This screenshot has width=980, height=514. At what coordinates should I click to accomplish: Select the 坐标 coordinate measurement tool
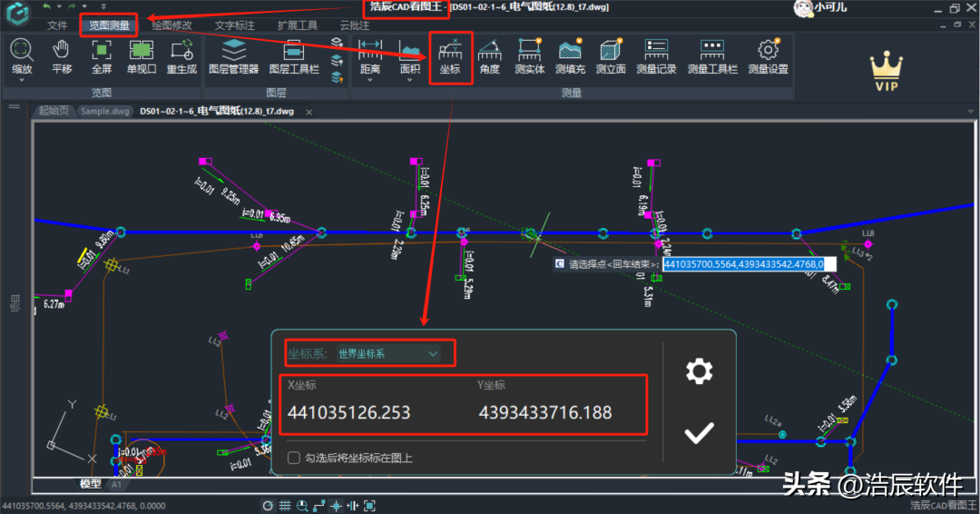pos(450,56)
